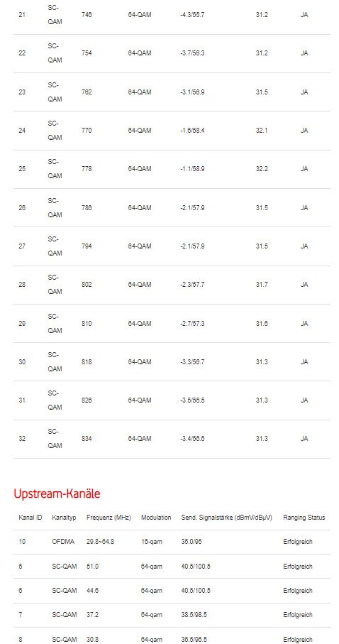
Task: Select signal value -1.1/58.9 for channel 25
Action: pyautogui.click(x=192, y=169)
